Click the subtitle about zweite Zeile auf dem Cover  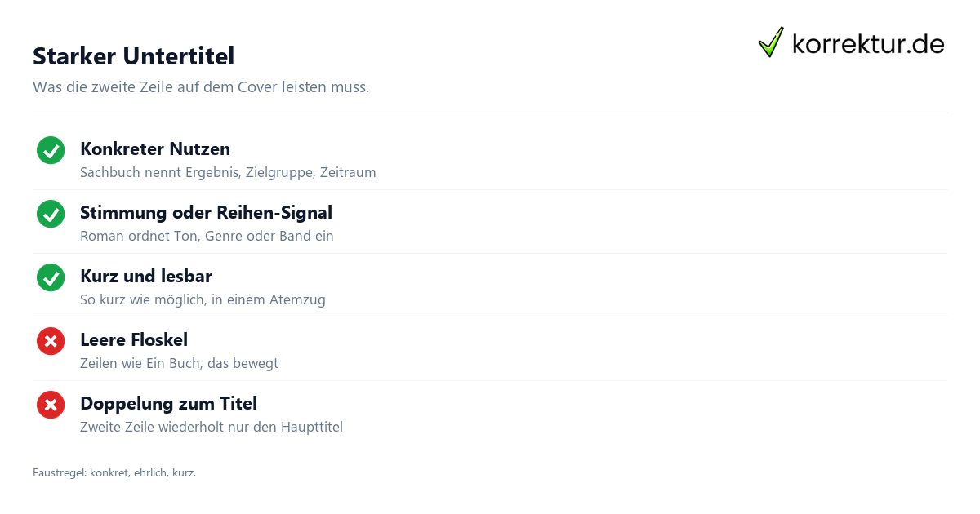tap(201, 87)
